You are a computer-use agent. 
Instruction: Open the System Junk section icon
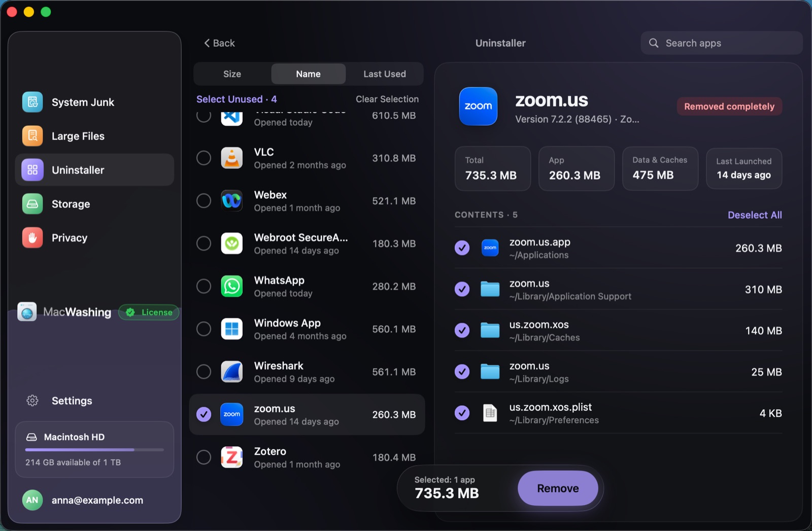click(32, 102)
